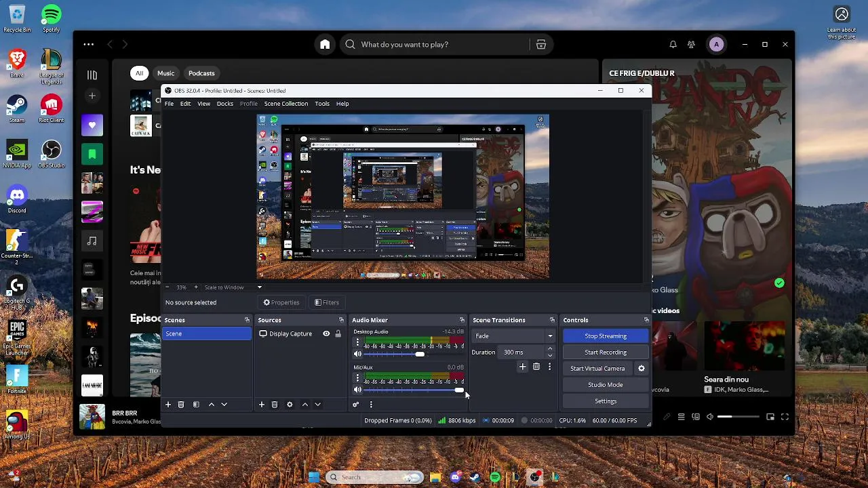
Task: Zoom in preview with plus icon
Action: (196, 287)
